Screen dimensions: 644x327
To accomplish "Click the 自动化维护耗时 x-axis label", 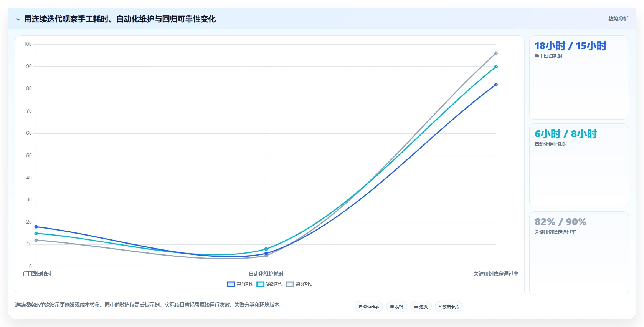I will pos(266,274).
